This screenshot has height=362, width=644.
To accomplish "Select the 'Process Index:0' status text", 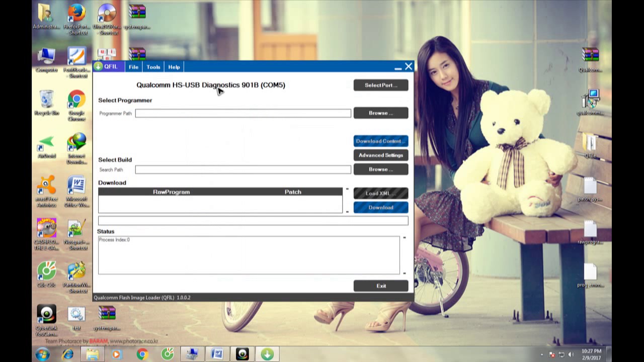I will 114,240.
